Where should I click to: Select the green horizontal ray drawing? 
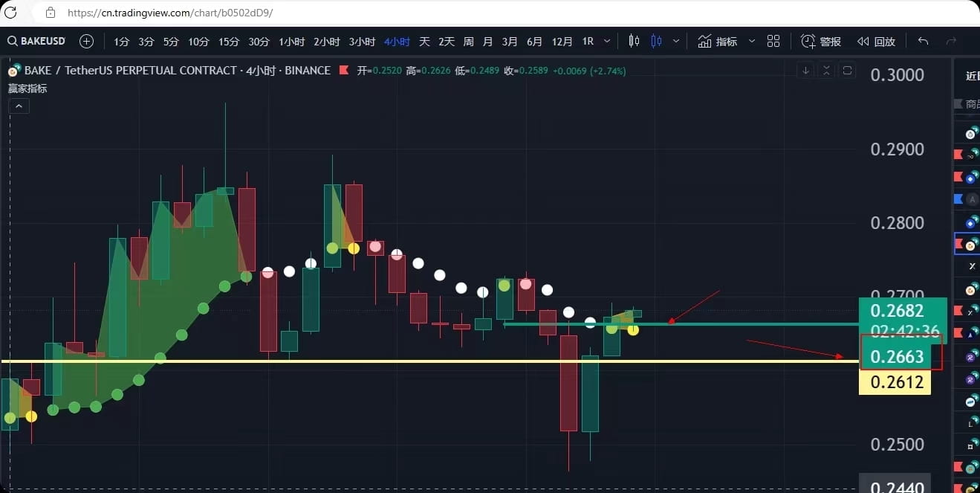click(x=681, y=324)
